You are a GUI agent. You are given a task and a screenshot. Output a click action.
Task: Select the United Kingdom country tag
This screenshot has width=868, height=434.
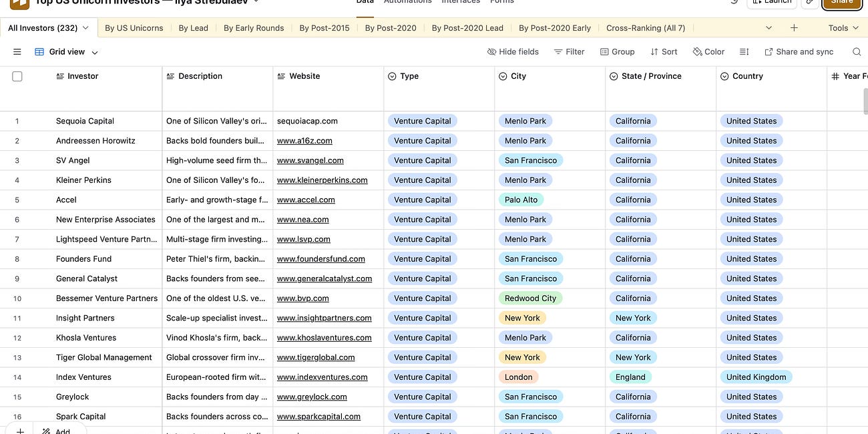point(756,377)
